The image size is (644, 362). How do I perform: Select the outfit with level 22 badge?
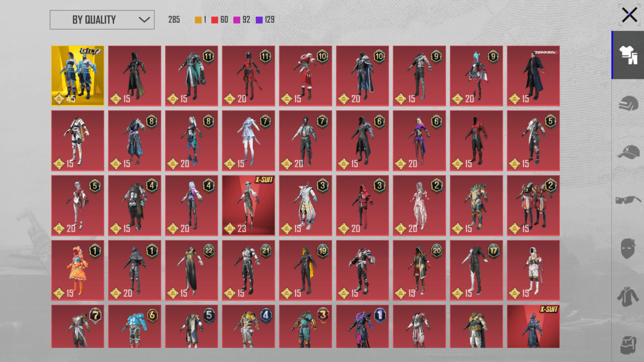click(x=191, y=270)
